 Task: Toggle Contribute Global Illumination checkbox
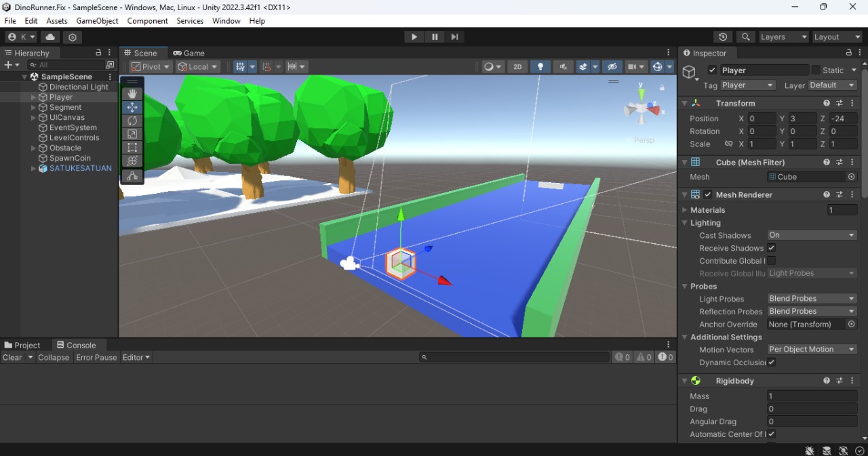(772, 261)
